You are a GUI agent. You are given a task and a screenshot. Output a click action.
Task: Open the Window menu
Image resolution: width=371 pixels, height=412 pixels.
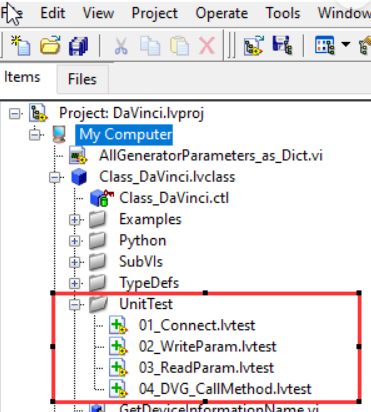(344, 13)
